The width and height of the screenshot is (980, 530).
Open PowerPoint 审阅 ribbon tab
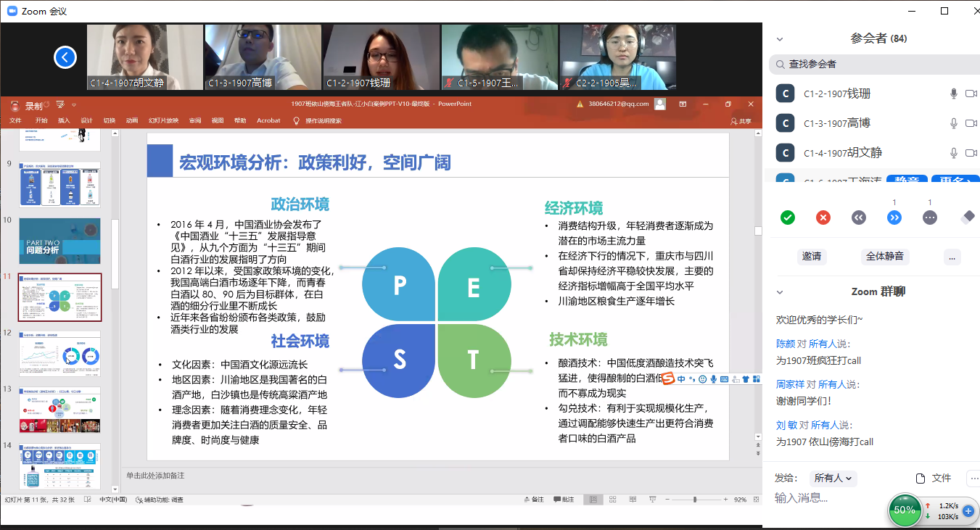[x=195, y=120]
